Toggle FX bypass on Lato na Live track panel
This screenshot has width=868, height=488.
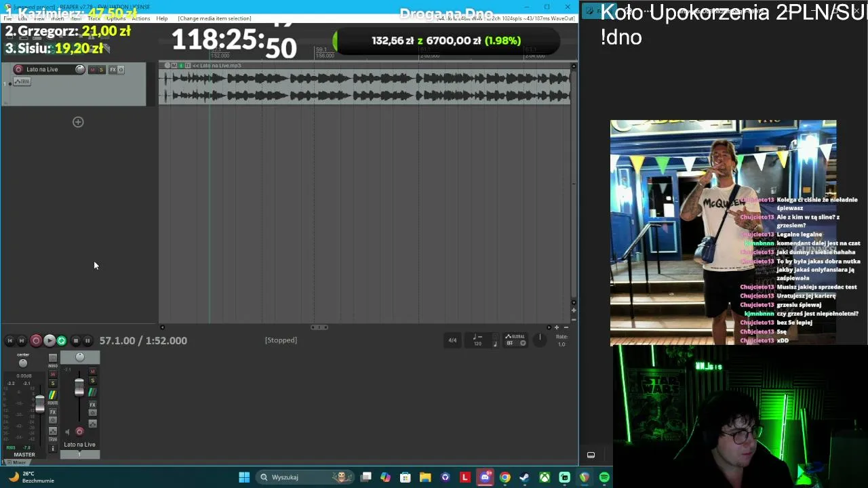pos(121,70)
